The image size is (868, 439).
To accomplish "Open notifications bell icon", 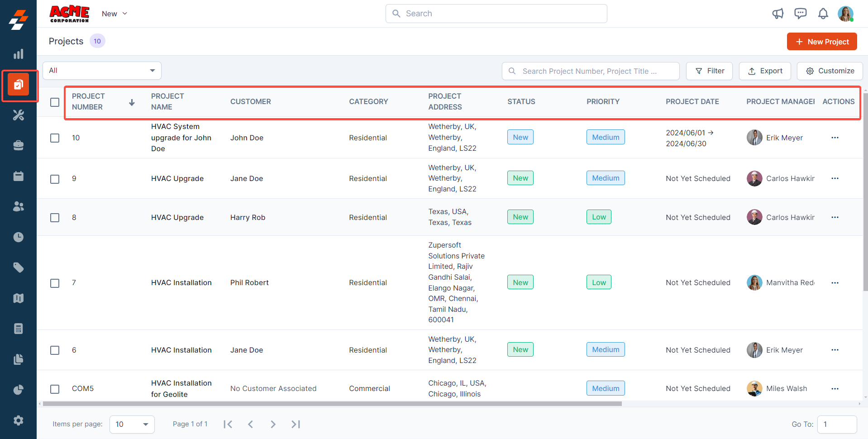I will coord(823,14).
